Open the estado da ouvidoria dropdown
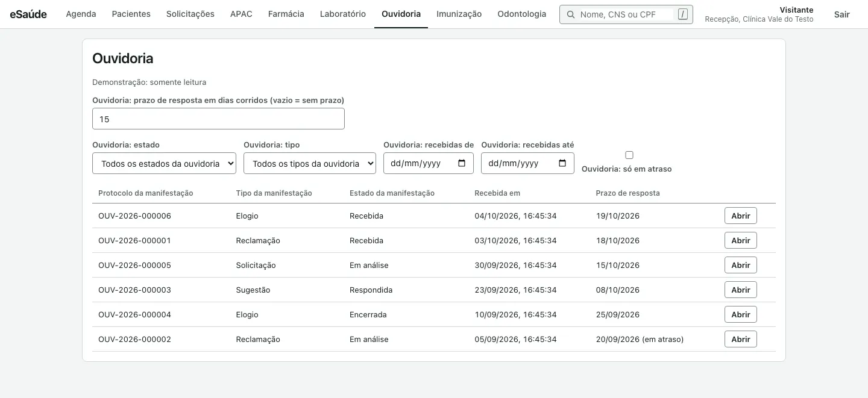 click(x=164, y=163)
